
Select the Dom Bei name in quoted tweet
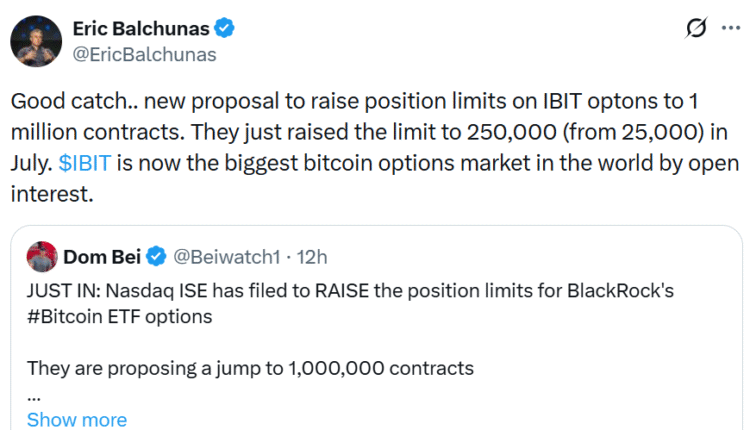[103, 257]
